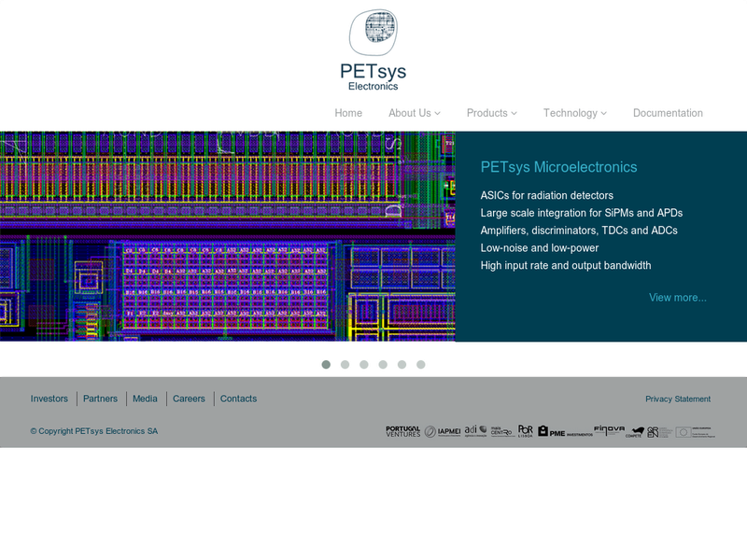The image size is (747, 560).
Task: Expand the About Us chevron arrow
Action: coord(437,114)
